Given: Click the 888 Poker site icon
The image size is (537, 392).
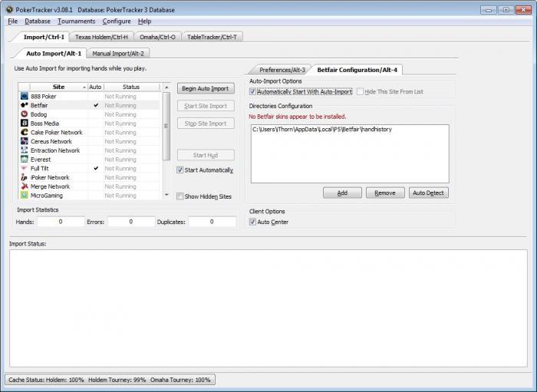Looking at the screenshot, I should click(25, 96).
